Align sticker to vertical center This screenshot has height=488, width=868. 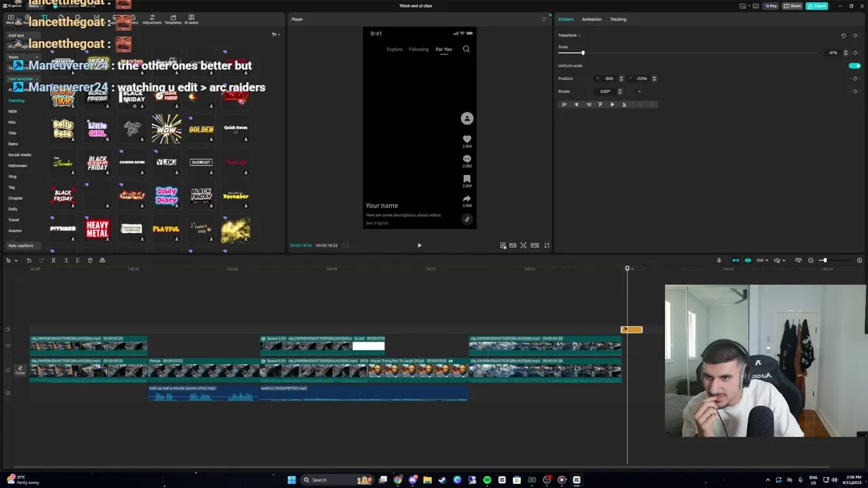612,104
